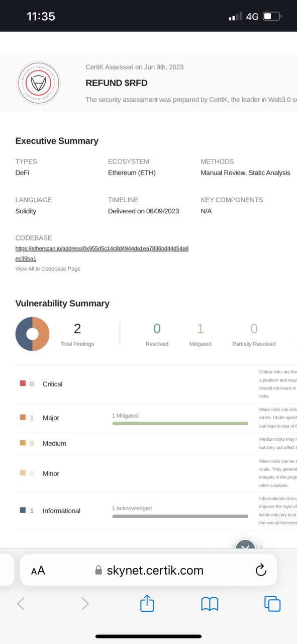Open the etherscan.io codebase address link
Image resolution: width=297 pixels, height=644 pixels.
[x=102, y=253]
